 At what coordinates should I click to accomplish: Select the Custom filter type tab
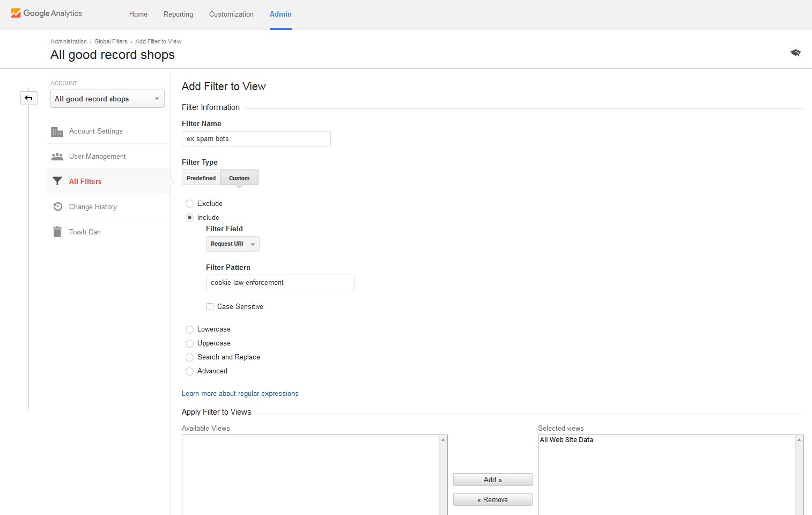coord(239,178)
